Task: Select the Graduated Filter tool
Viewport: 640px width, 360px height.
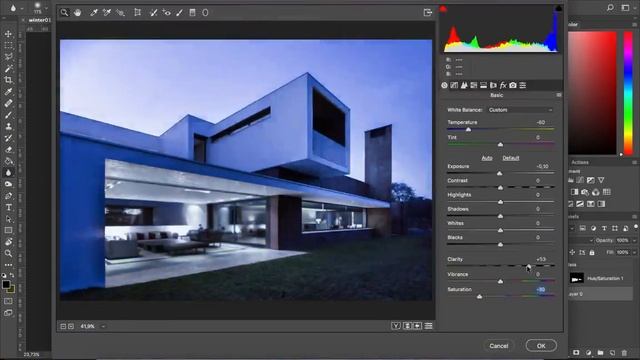Action: pos(193,13)
